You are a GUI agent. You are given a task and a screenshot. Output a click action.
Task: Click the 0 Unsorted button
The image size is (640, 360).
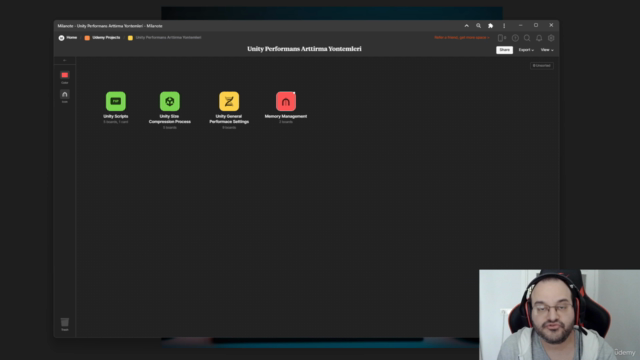click(542, 66)
